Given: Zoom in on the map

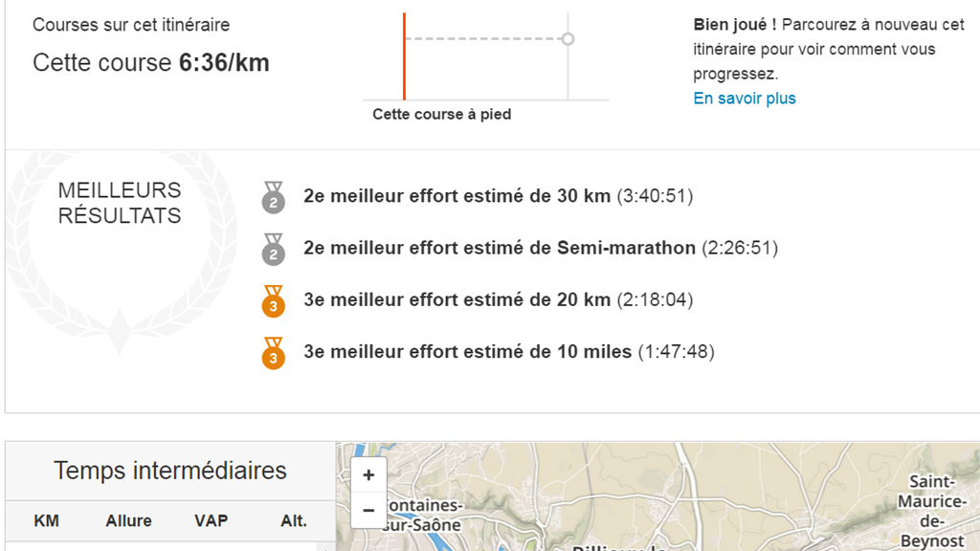Looking at the screenshot, I should (x=368, y=475).
